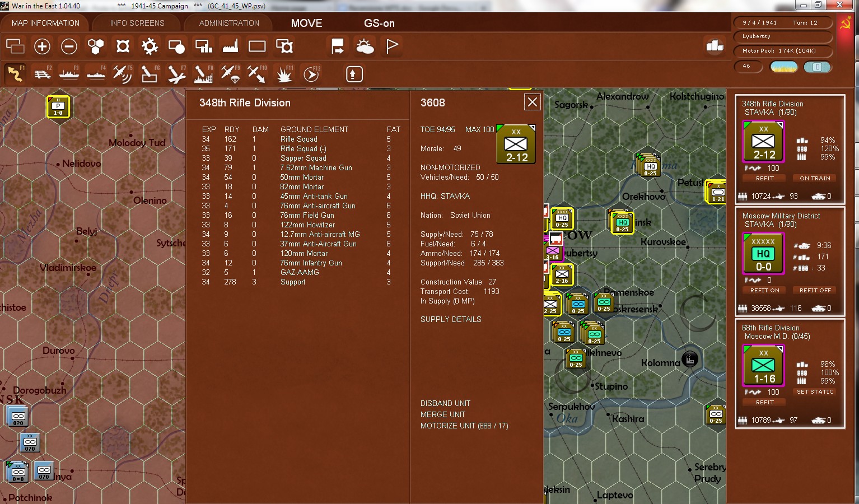
Task: Select the F4 amphibious ship icon
Action: pos(96,74)
